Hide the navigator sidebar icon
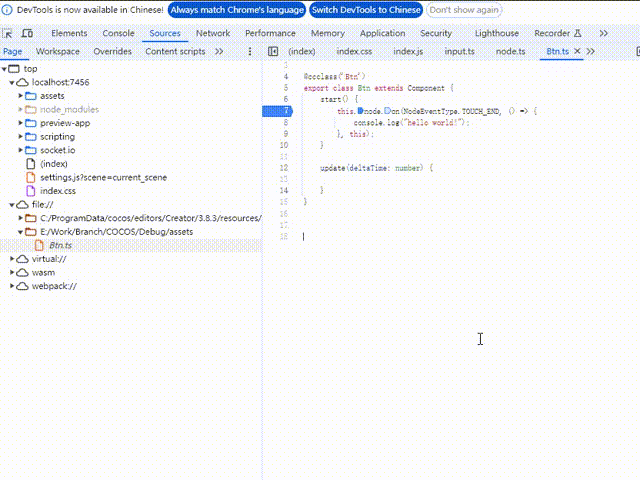640x480 pixels. (x=273, y=51)
